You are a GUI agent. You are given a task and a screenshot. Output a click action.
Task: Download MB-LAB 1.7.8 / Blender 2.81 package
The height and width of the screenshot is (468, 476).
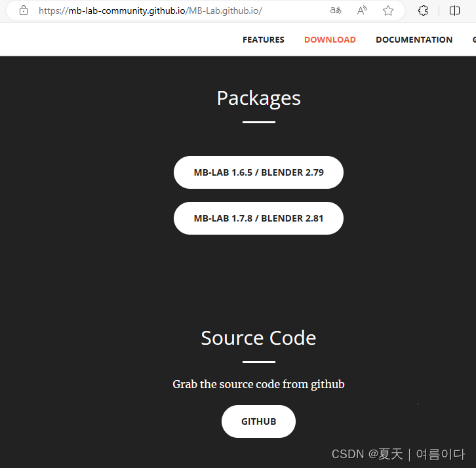(258, 218)
